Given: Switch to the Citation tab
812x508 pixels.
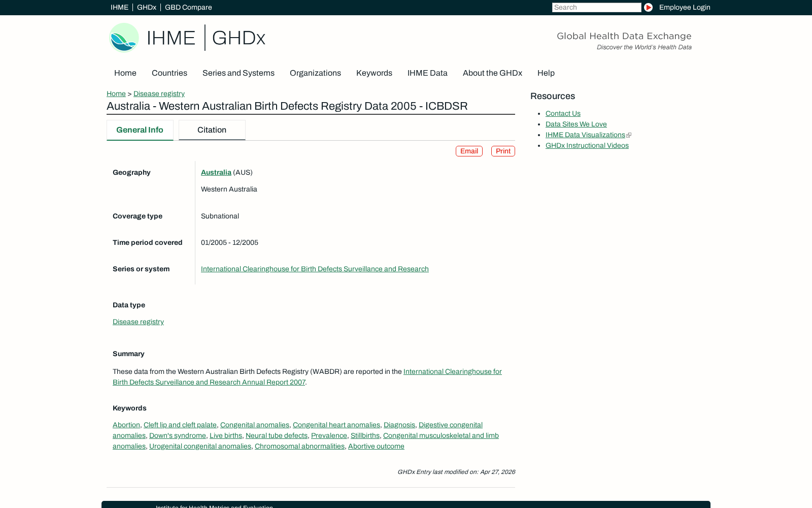Looking at the screenshot, I should (212, 130).
